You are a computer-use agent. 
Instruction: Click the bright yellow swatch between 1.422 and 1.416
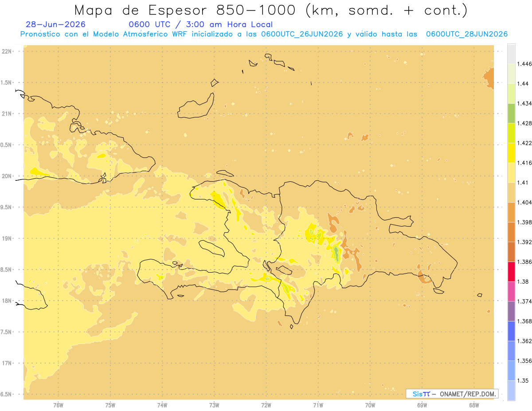point(511,153)
